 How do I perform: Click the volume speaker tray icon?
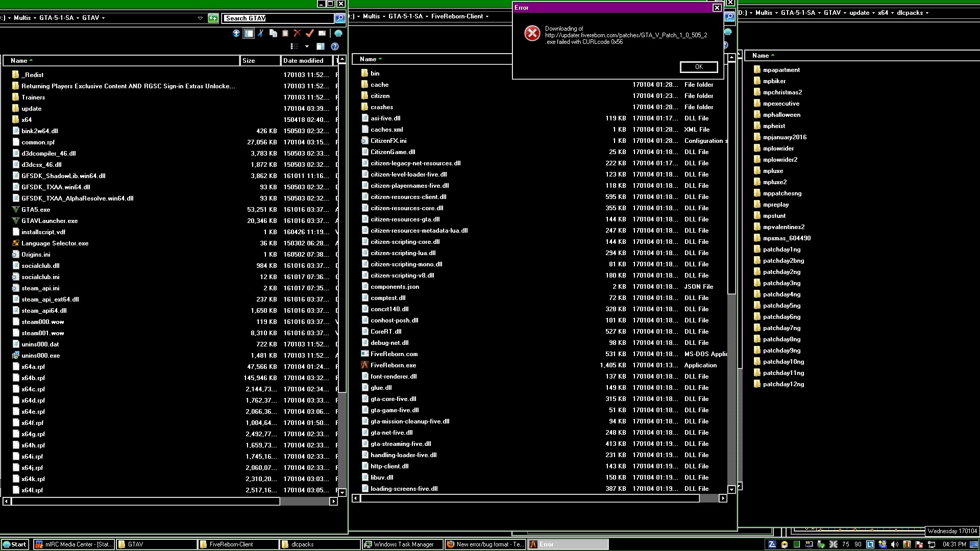895,544
